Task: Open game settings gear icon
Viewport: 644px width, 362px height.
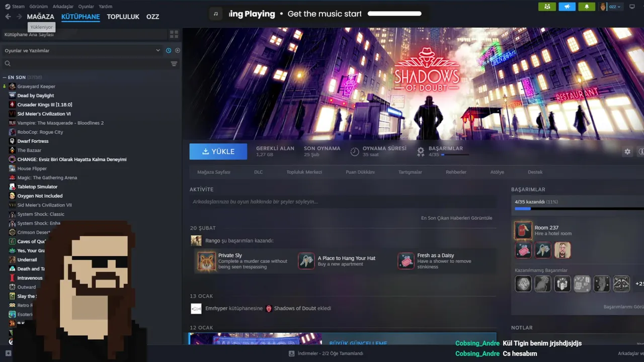Action: point(627,151)
